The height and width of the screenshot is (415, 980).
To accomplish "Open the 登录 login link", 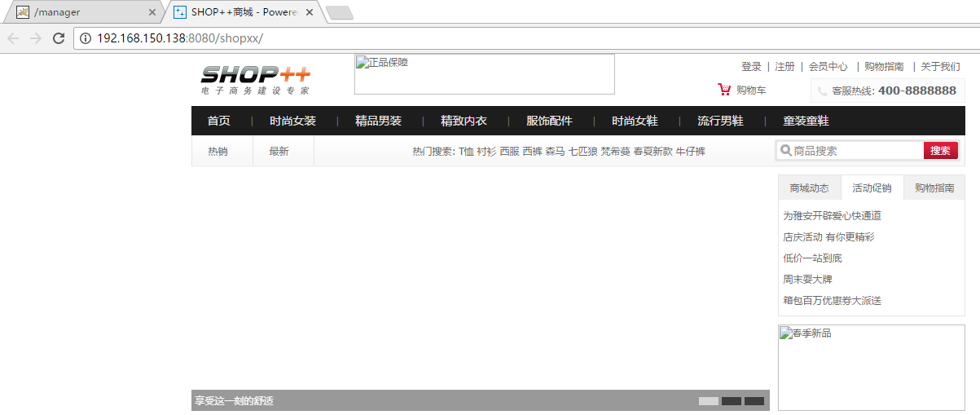I will pos(751,67).
